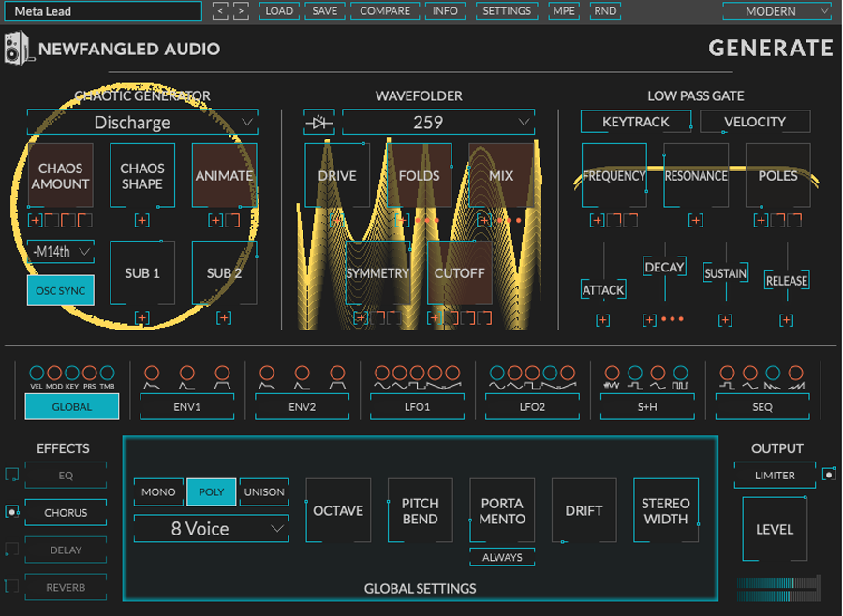Click the output LEVEL control
Screen dimensions: 843x616
coord(775,529)
